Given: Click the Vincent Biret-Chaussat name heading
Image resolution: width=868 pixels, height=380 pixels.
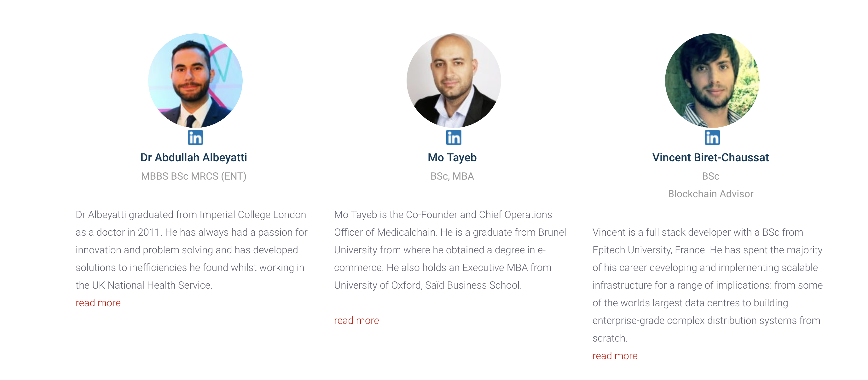Looking at the screenshot, I should click(711, 157).
